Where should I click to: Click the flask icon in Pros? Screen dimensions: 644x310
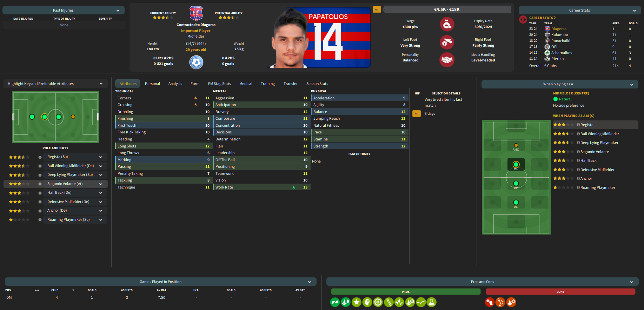pyautogui.click(x=432, y=302)
